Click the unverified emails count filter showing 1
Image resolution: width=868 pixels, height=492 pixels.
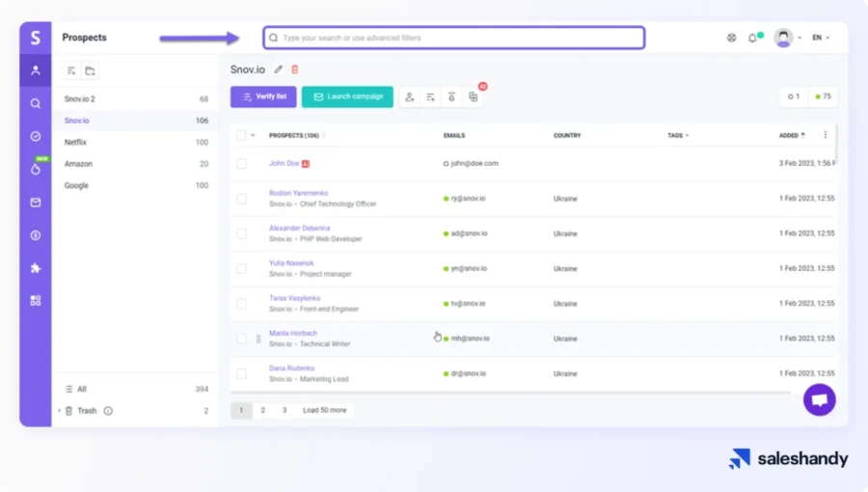794,96
